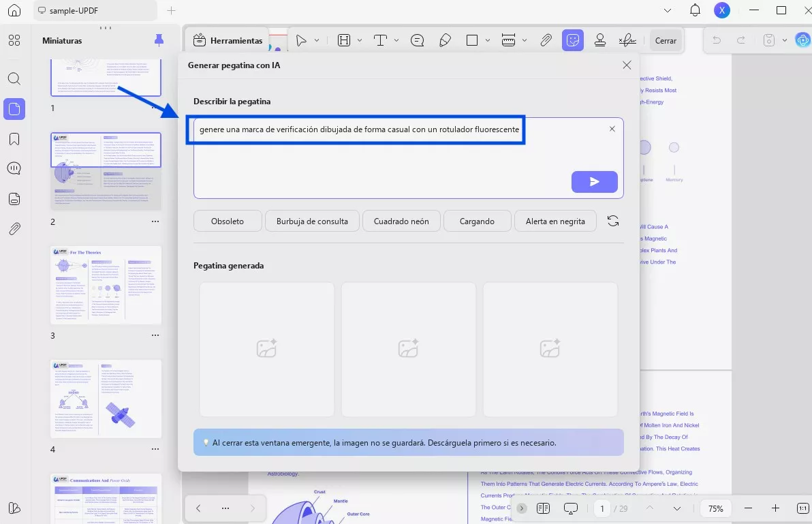Select the signature tool
The image size is (812, 524).
627,40
